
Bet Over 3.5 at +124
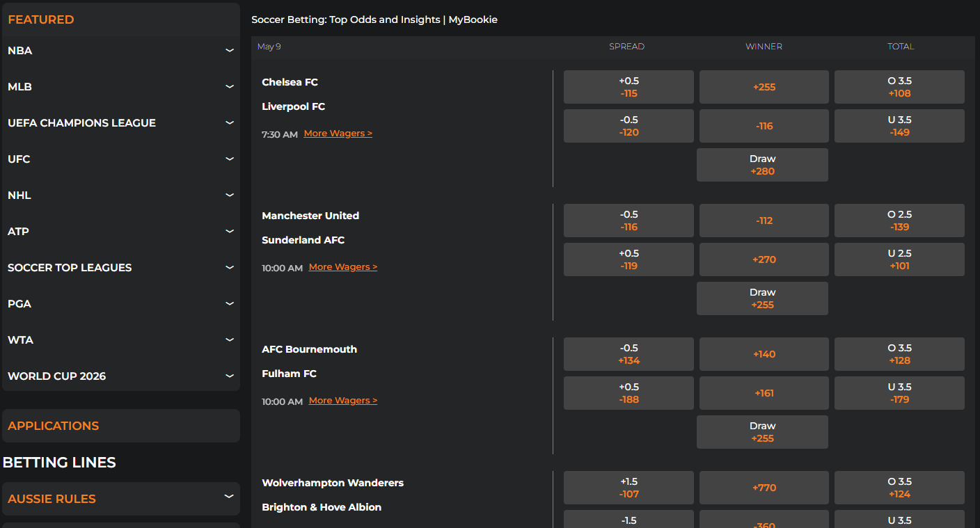pos(899,488)
